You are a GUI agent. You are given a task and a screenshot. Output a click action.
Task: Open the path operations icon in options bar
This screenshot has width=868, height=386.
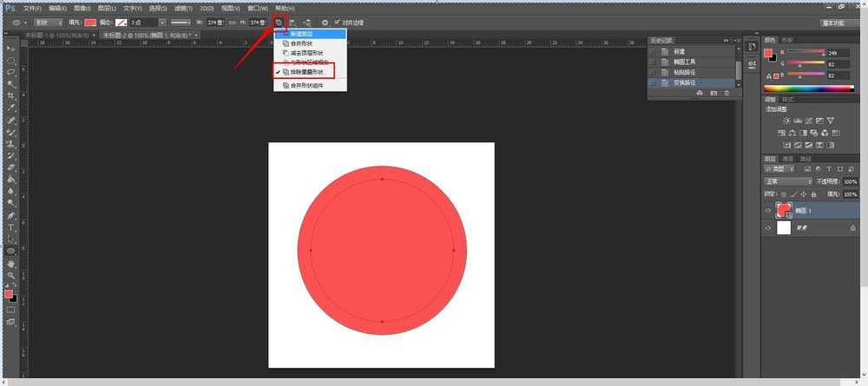pos(279,22)
